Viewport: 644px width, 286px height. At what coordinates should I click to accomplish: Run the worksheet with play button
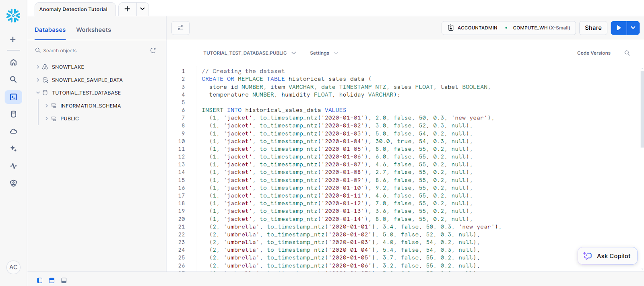[619, 28]
